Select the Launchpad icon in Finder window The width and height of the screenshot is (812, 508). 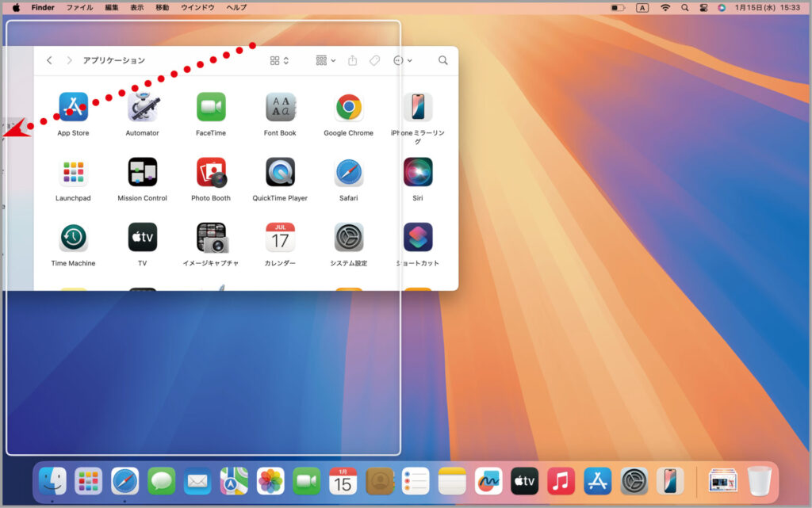click(x=73, y=172)
